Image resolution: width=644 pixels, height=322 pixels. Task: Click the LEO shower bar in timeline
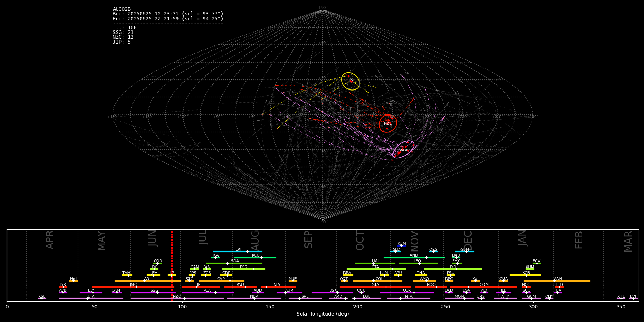[x=418, y=263]
